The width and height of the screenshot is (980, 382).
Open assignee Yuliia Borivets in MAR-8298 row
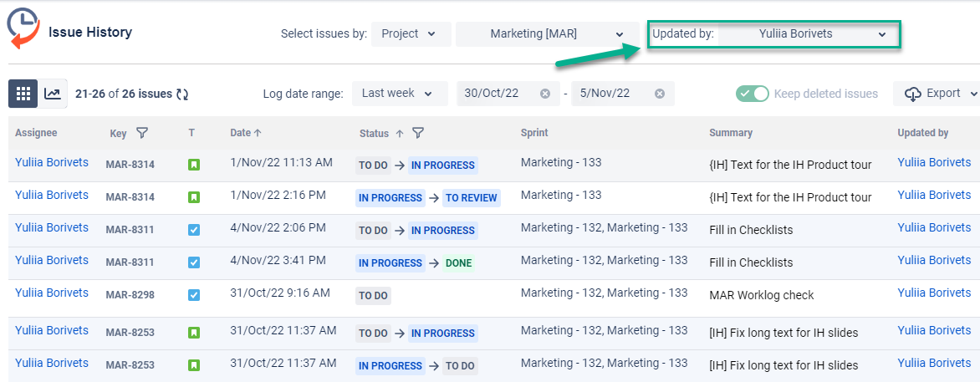click(x=52, y=293)
